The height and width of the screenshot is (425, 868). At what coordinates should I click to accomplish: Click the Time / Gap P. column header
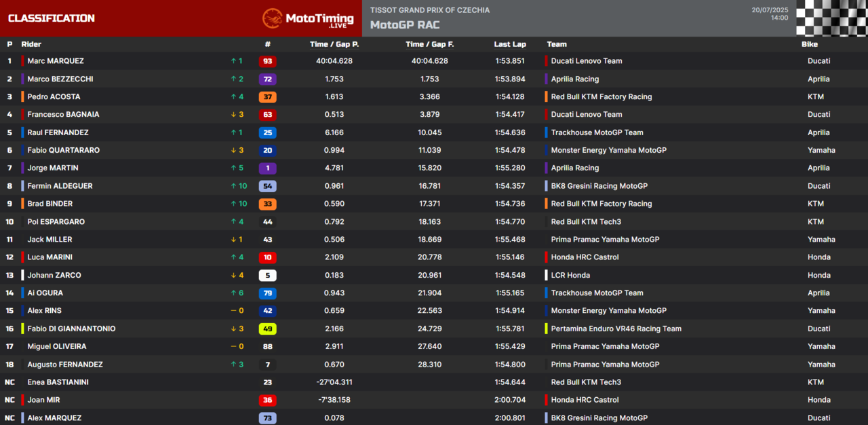[x=334, y=44]
